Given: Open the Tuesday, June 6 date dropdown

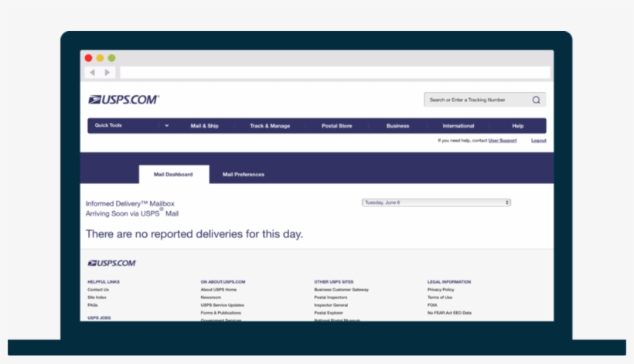Looking at the screenshot, I should [436, 202].
